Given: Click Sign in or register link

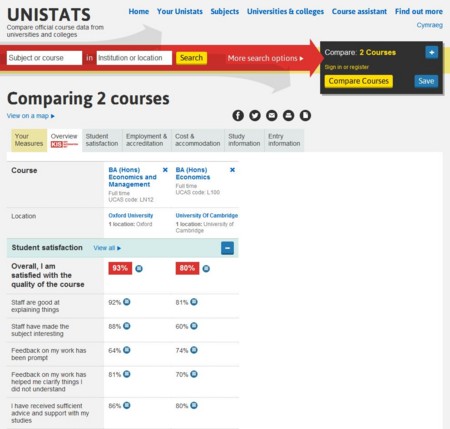Looking at the screenshot, I should click(x=347, y=67).
